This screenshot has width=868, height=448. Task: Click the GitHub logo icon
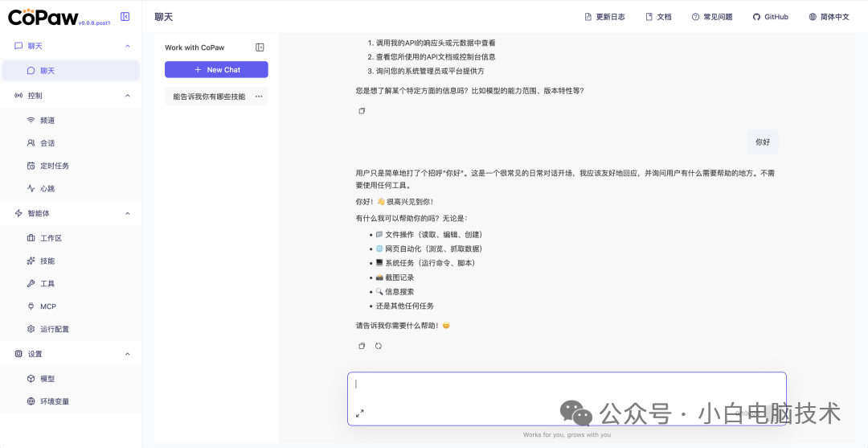[757, 17]
